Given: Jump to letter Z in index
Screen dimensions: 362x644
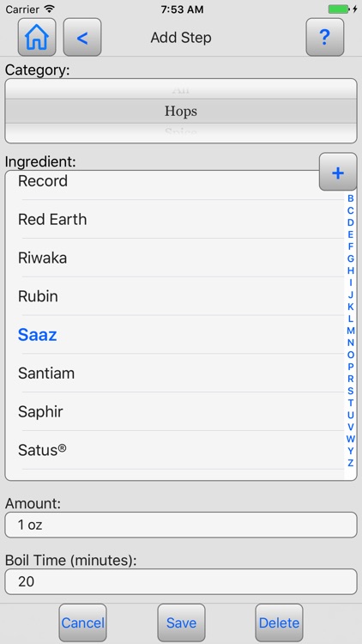Looking at the screenshot, I should [x=351, y=463].
